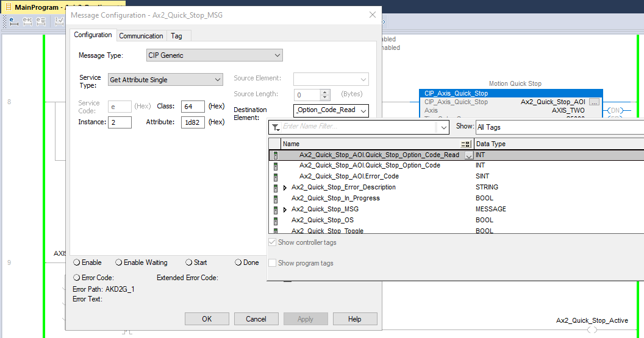Open the Source Element dropdown
644x338 pixels.
(x=363, y=79)
